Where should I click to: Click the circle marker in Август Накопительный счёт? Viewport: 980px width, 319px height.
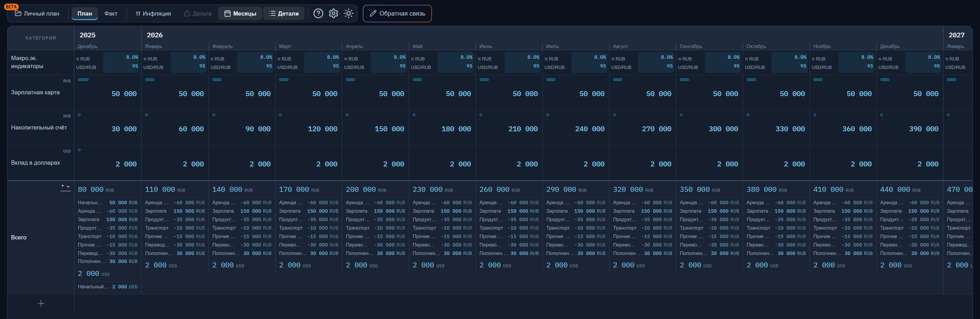click(x=614, y=114)
